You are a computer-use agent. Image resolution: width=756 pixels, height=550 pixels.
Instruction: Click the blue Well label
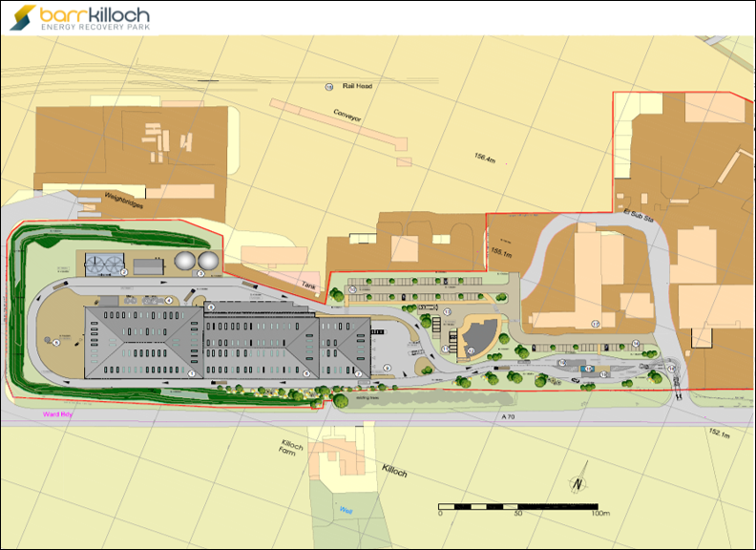(x=346, y=509)
